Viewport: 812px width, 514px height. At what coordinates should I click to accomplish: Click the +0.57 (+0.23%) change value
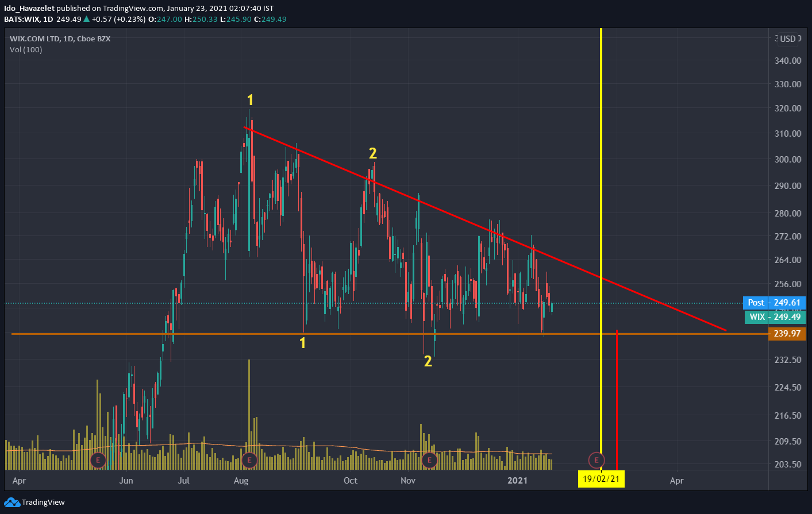coord(118,19)
